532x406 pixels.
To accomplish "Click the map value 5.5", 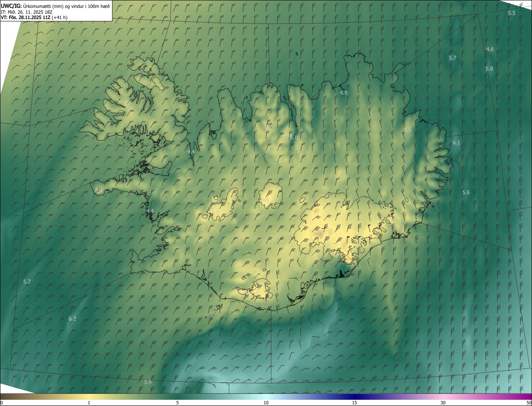I will click(x=512, y=13).
